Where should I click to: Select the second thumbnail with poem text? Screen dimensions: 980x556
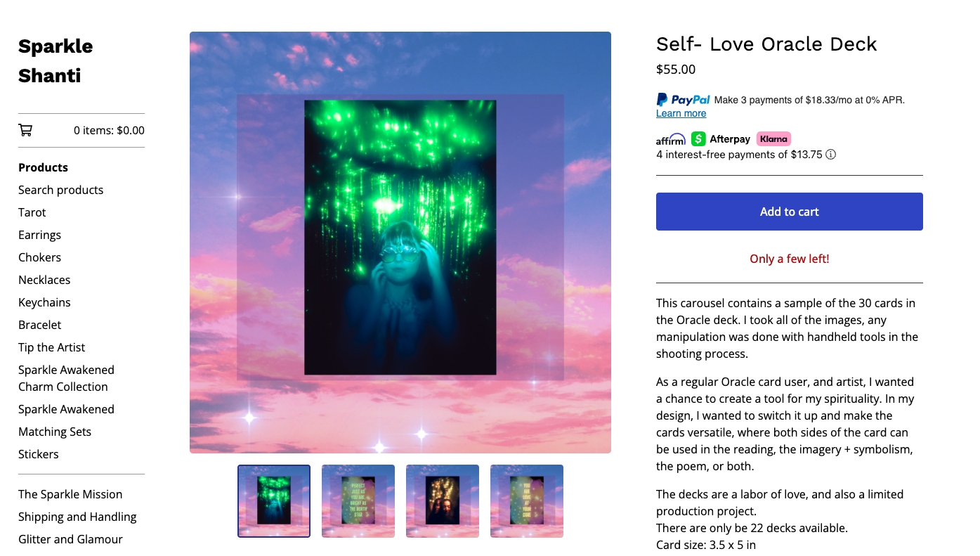point(358,501)
